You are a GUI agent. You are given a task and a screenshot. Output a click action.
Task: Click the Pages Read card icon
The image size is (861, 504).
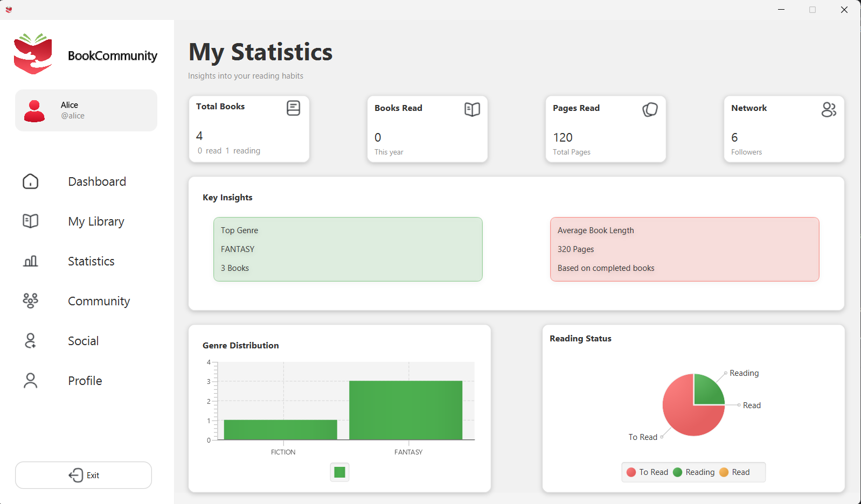click(x=650, y=110)
